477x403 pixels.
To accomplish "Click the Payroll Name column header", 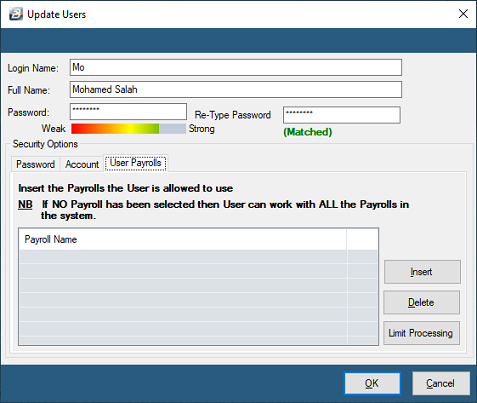I will click(182, 239).
